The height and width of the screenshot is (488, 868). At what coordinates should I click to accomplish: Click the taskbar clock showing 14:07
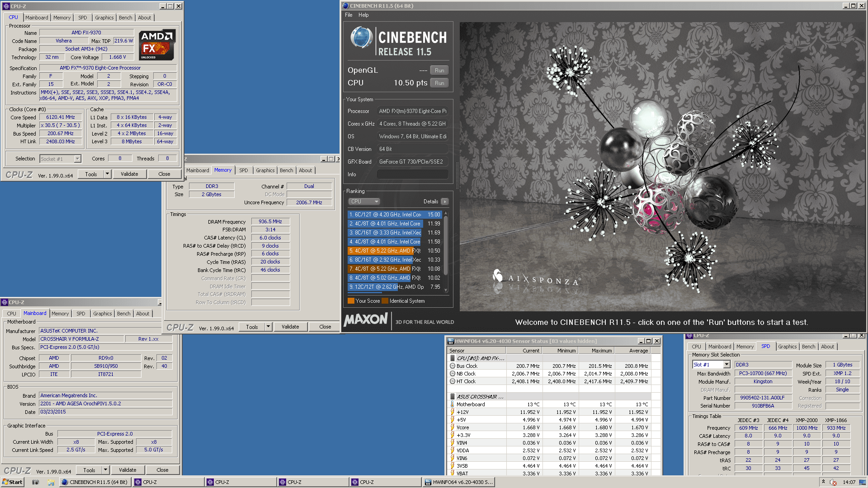pos(849,482)
